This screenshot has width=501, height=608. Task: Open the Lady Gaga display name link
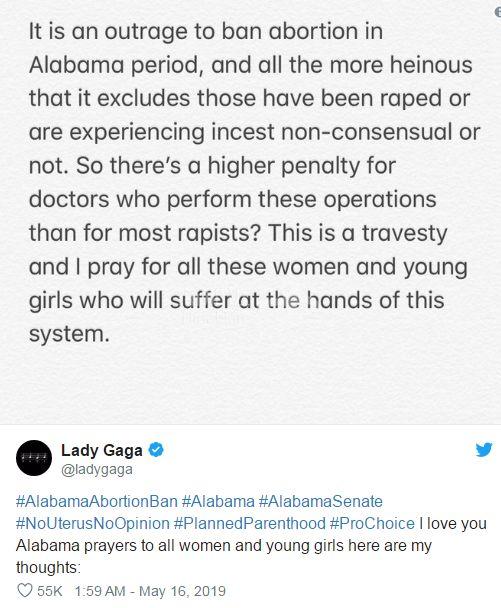coord(102,450)
